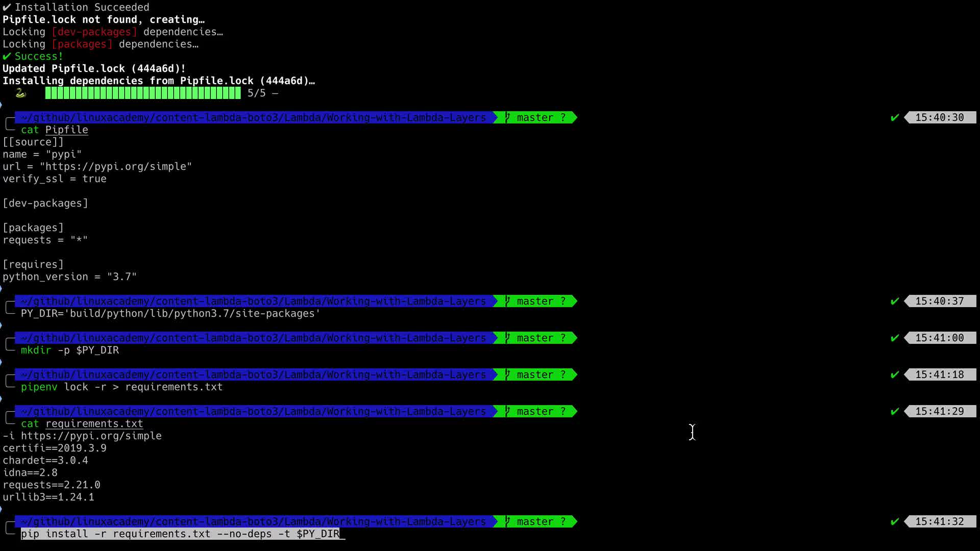Click underlined requirements.txt in cat command

[x=94, y=424]
